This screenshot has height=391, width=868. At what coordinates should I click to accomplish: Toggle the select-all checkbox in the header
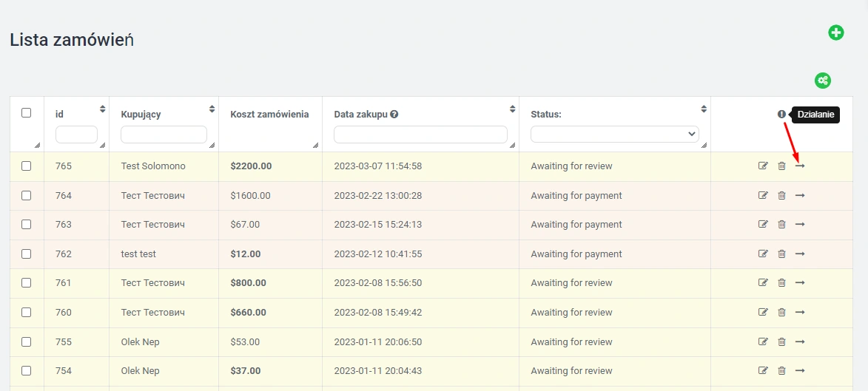(27, 113)
